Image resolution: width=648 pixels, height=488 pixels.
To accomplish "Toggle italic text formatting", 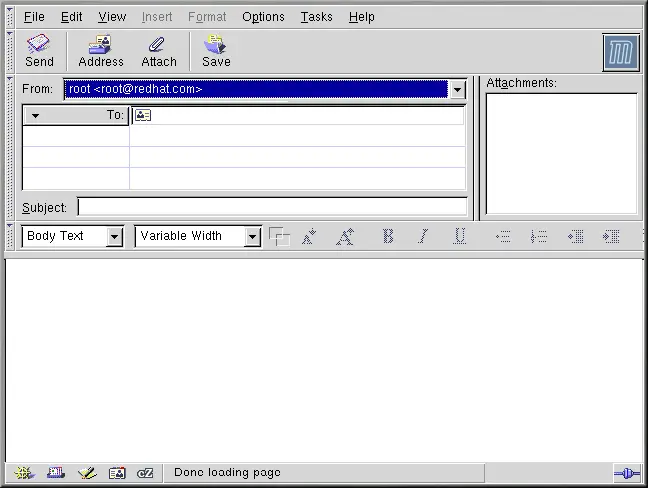I will coord(423,237).
